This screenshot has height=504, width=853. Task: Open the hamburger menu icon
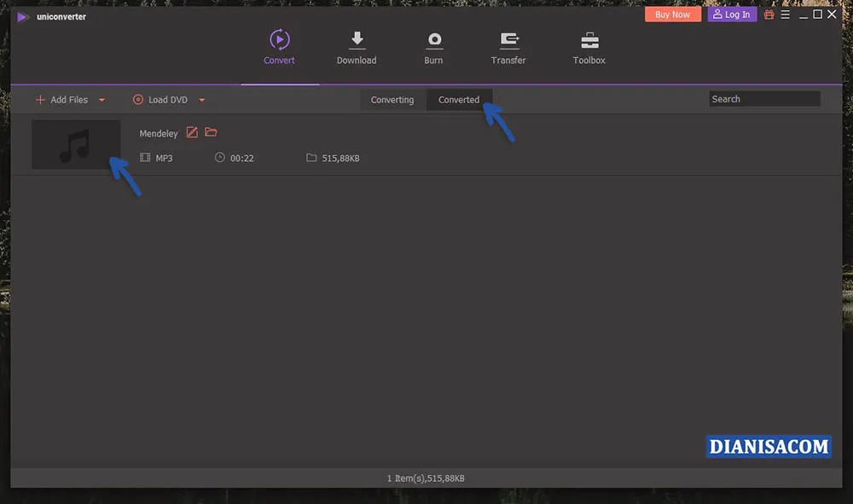tap(785, 14)
